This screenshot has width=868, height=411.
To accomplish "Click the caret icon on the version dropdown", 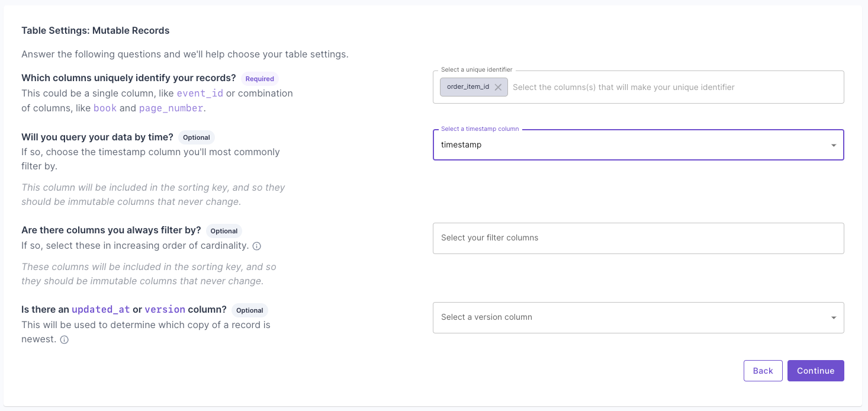I will tap(832, 317).
